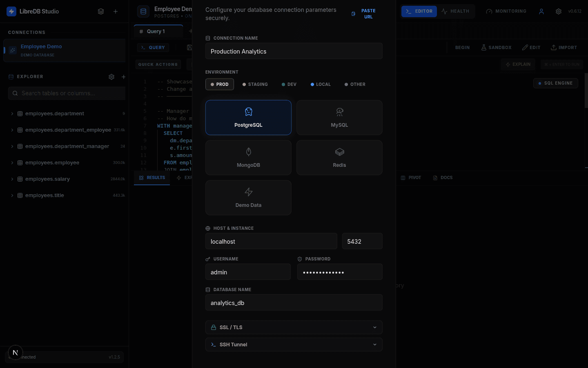Click the Employee Demo database icon in header
Screen dimensions: 588x368
[x=143, y=12]
